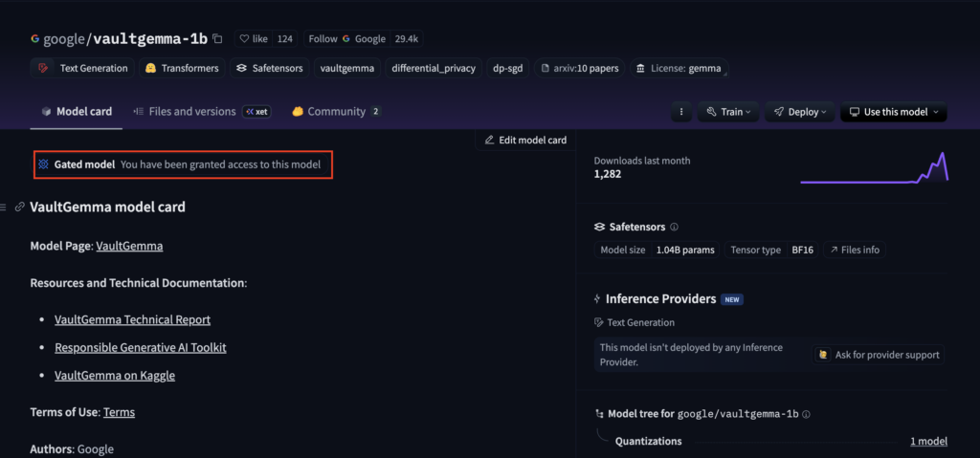Open the three-dot more options menu
Viewport: 980px width, 458px height.
coord(681,112)
